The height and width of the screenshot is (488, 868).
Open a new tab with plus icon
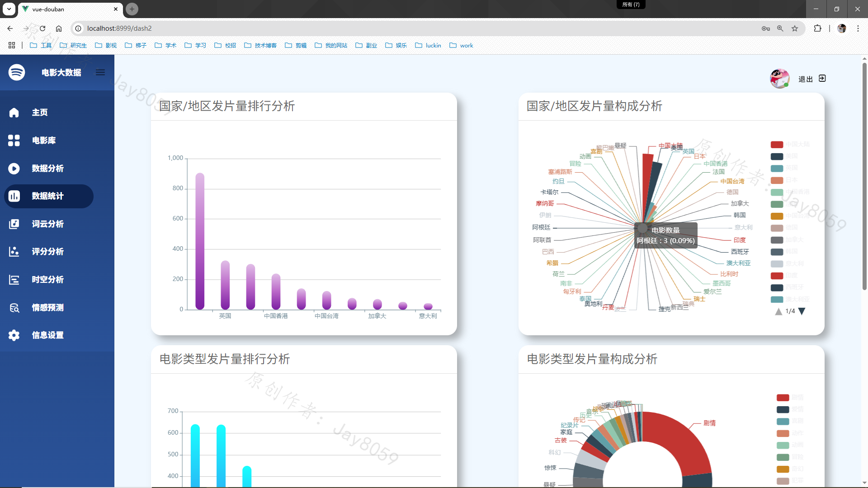132,9
